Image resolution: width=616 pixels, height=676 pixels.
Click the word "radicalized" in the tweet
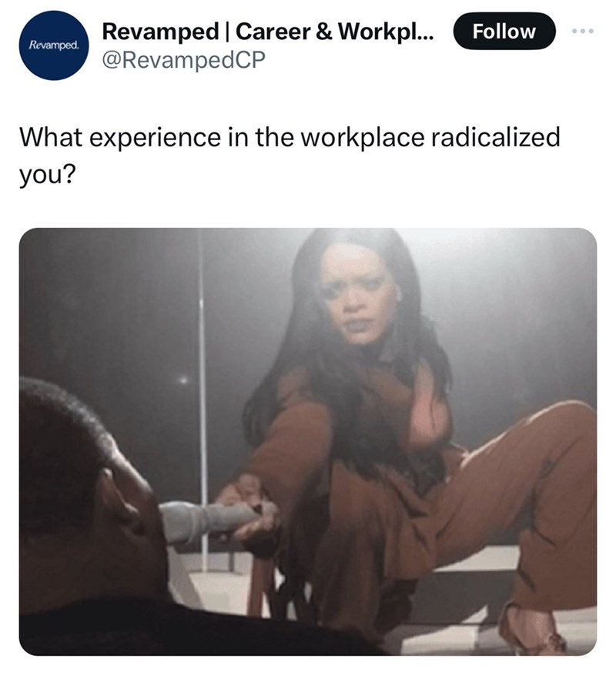tap(495, 137)
